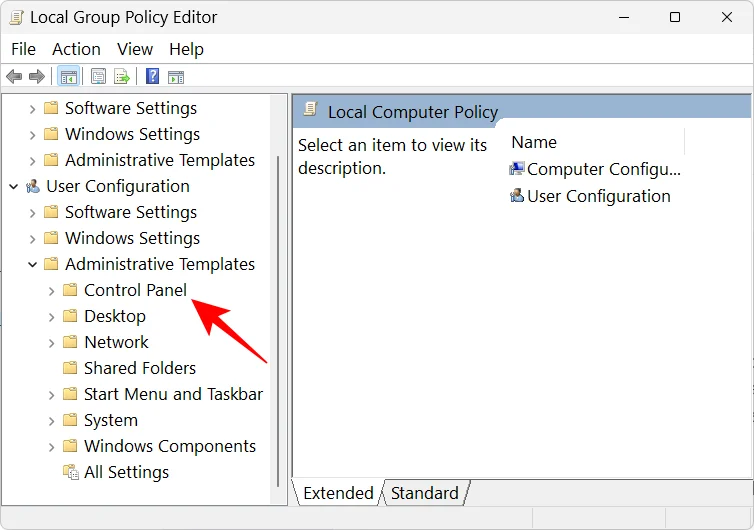Select Shared Folders in the tree
The width and height of the screenshot is (754, 530).
click(x=140, y=368)
